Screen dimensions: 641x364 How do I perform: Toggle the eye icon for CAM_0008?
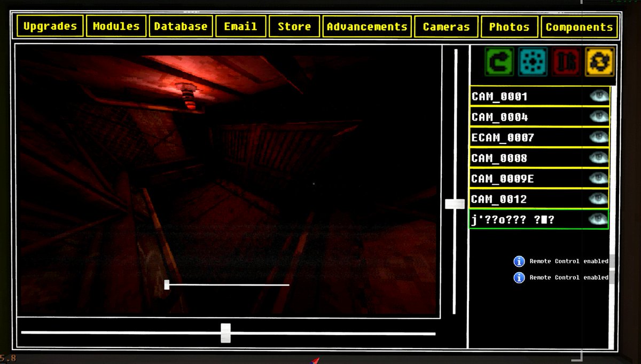coord(599,157)
